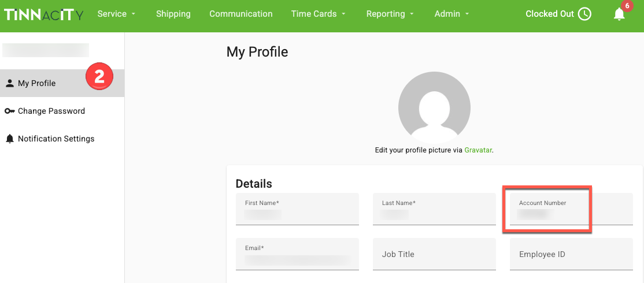The width and height of the screenshot is (644, 283).
Task: Click the Tinnacity logo
Action: coord(43,14)
